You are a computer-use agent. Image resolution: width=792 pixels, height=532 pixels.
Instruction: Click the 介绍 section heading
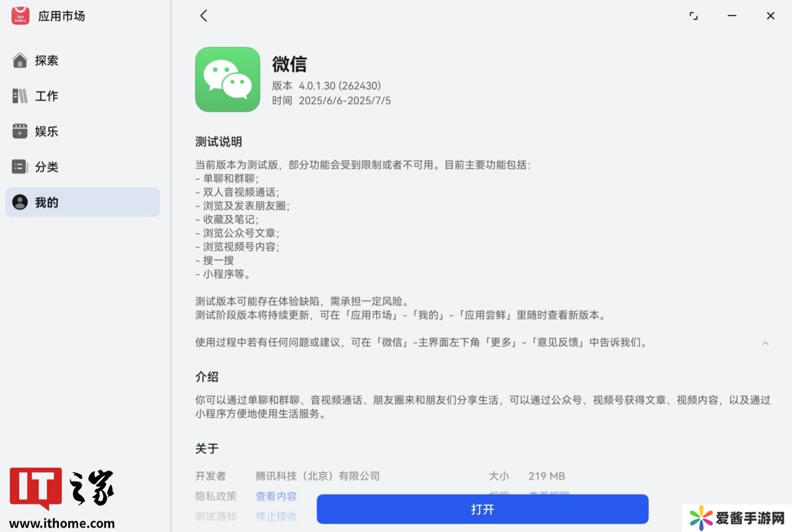(x=207, y=377)
